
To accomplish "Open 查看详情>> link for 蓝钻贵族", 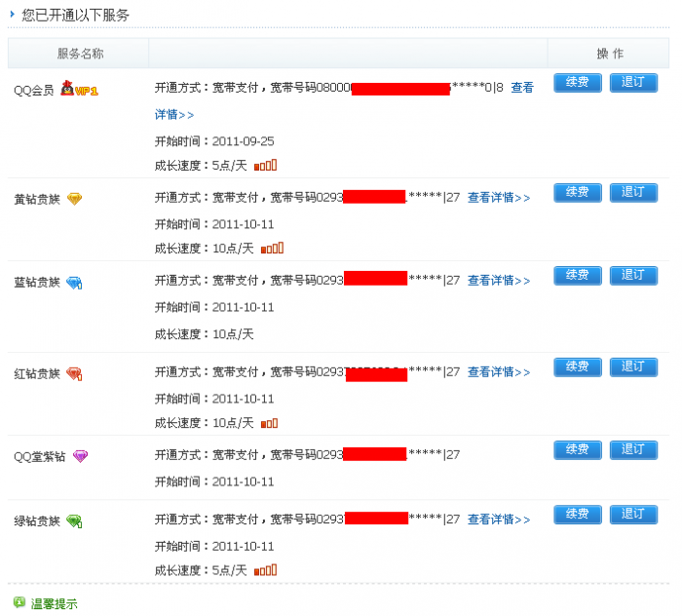I will (499, 281).
